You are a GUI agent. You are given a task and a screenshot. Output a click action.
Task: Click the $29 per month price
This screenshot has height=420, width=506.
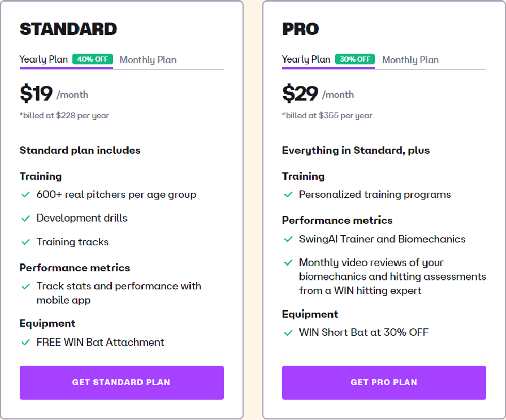pos(318,94)
